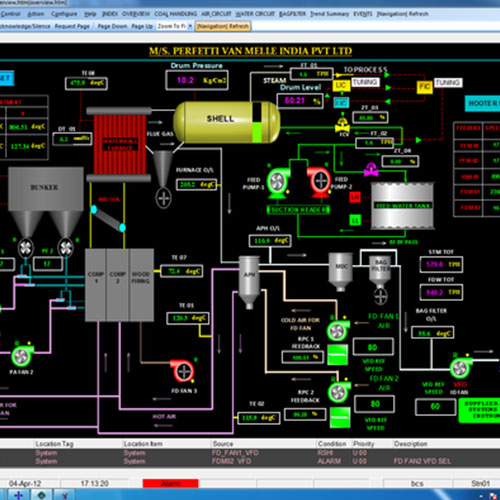500x500 pixels.
Task: Click Acknowledge/Silence in the toolbar
Action: coord(25,26)
